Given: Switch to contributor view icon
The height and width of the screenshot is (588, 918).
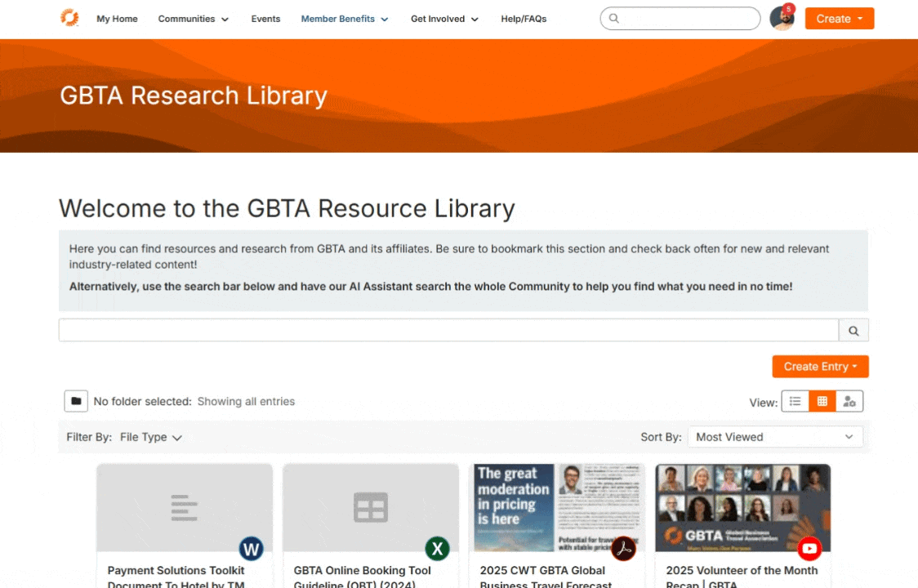Looking at the screenshot, I should pyautogui.click(x=849, y=402).
